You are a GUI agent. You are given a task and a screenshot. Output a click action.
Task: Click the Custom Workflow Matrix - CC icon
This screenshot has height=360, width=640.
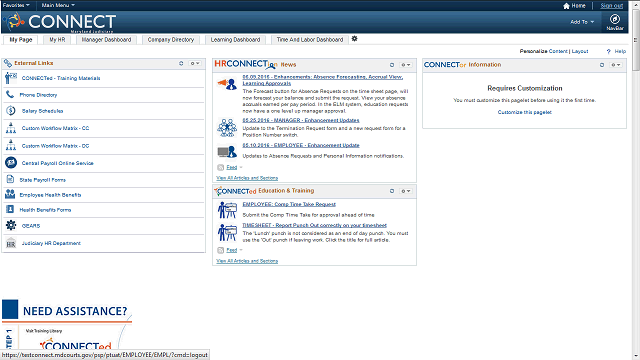tap(11, 128)
